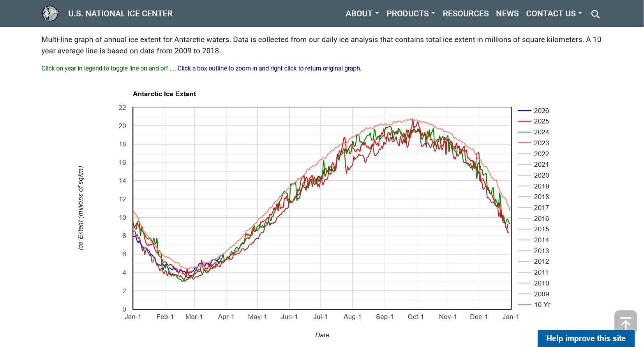Click the back-to-top arrow icon

tap(626, 322)
